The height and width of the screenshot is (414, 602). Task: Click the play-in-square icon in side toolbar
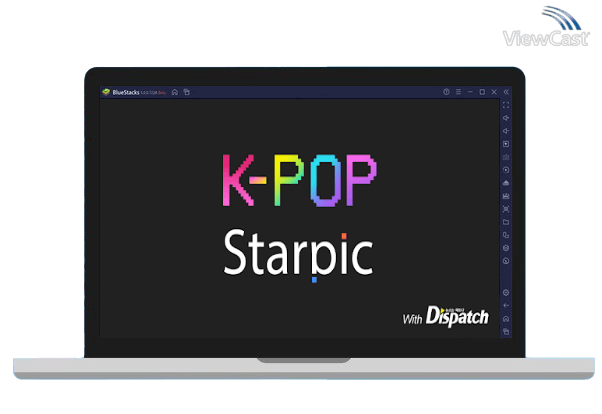pyautogui.click(x=506, y=144)
